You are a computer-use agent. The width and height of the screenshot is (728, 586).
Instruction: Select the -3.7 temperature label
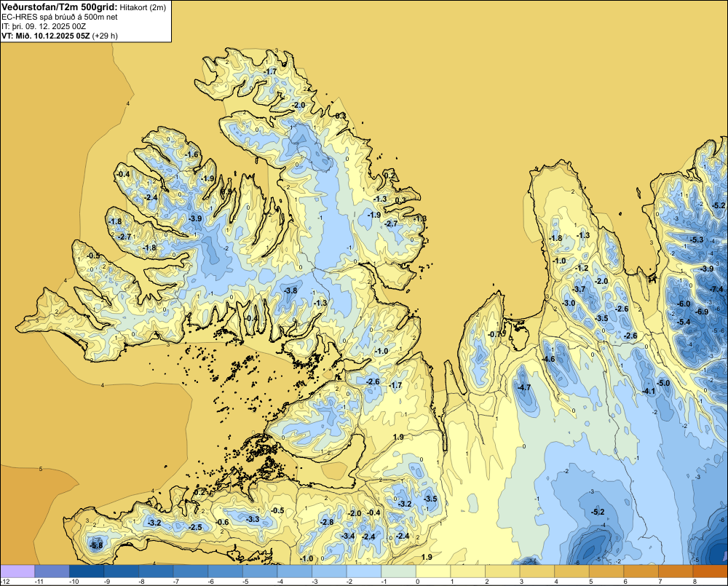[579, 289]
